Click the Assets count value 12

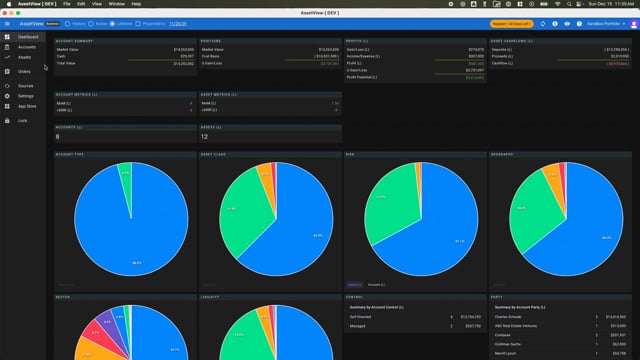[x=204, y=137]
